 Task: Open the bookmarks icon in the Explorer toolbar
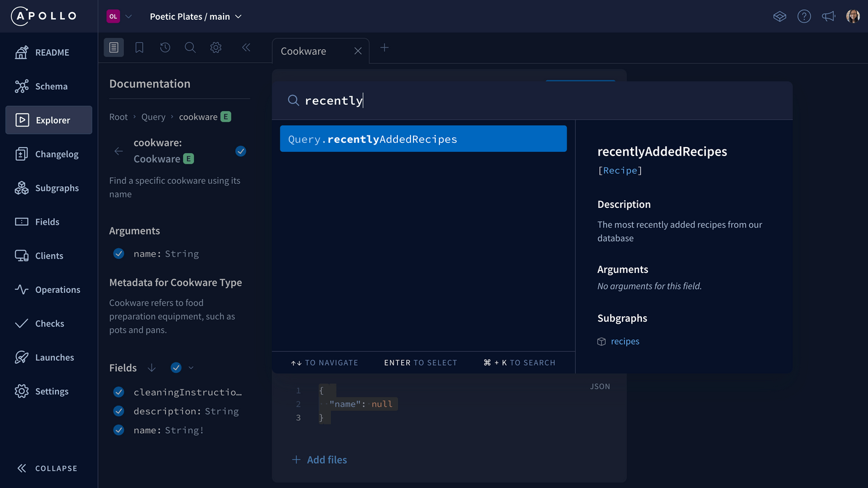[139, 48]
